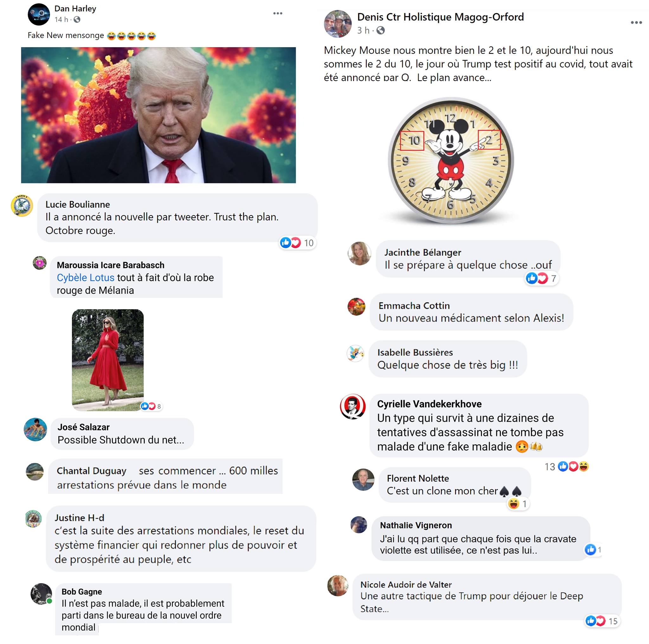Open Lucie Boulianne's profile name
The image size is (649, 644).
[78, 205]
